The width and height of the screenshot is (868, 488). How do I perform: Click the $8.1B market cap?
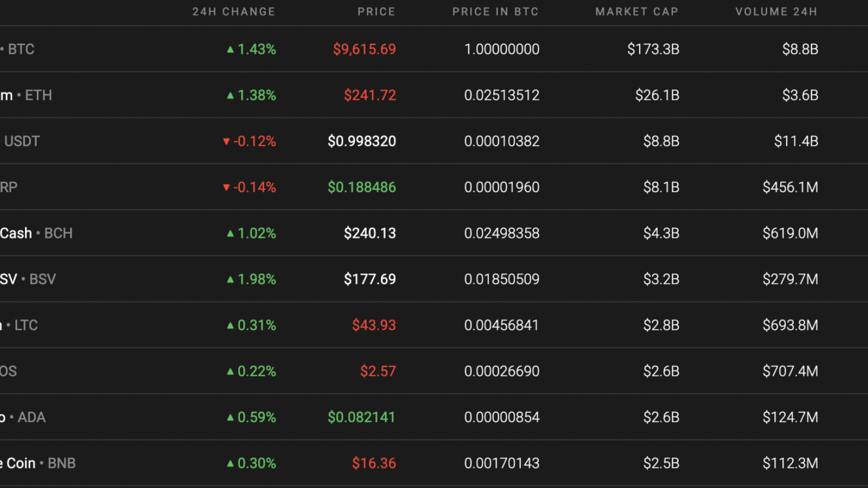pyautogui.click(x=661, y=188)
